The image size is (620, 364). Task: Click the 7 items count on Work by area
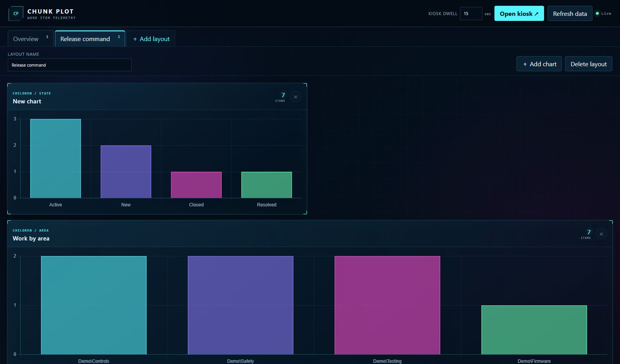(x=586, y=234)
